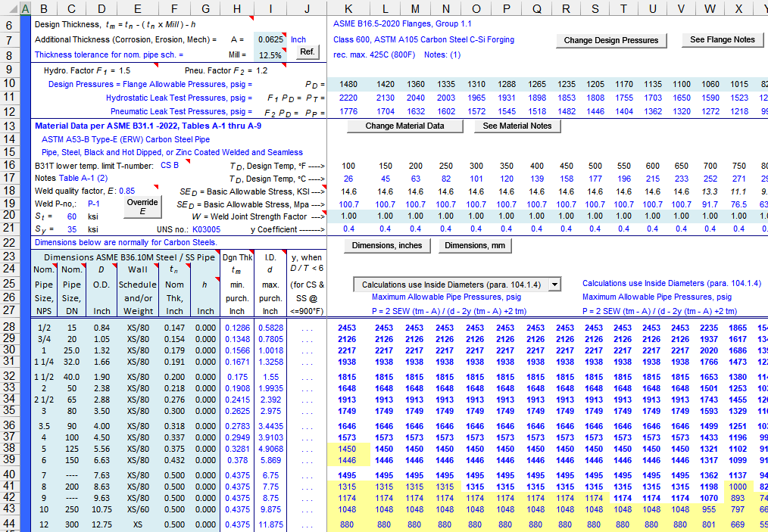Click Material Data per ASME B31.1 heading
Viewport: 768px width, 532px height.
point(148,126)
